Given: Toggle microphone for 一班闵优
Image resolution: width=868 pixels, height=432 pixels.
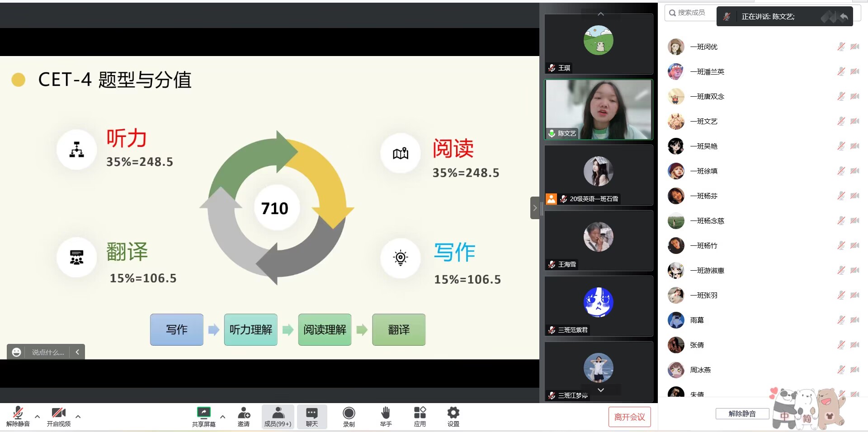Looking at the screenshot, I should pos(841,47).
